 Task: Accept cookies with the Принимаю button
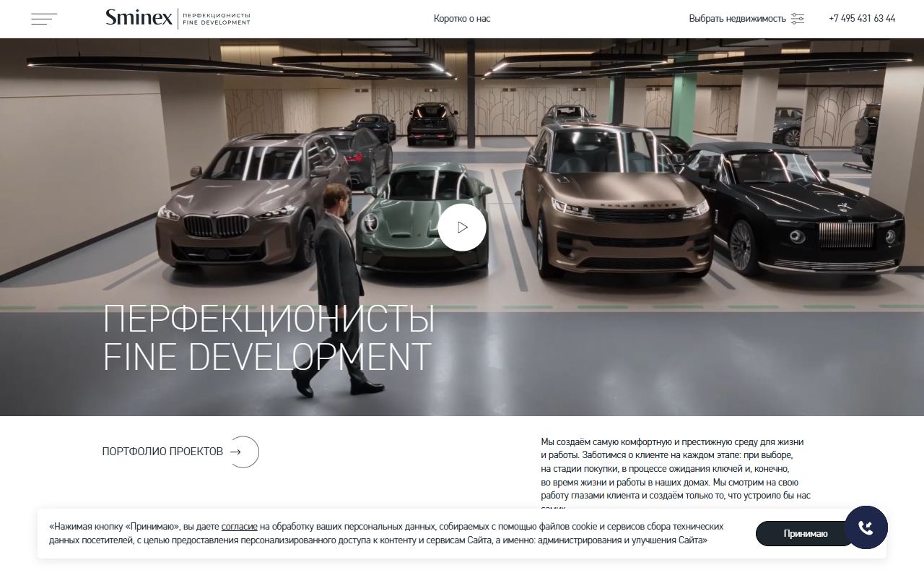(x=805, y=533)
